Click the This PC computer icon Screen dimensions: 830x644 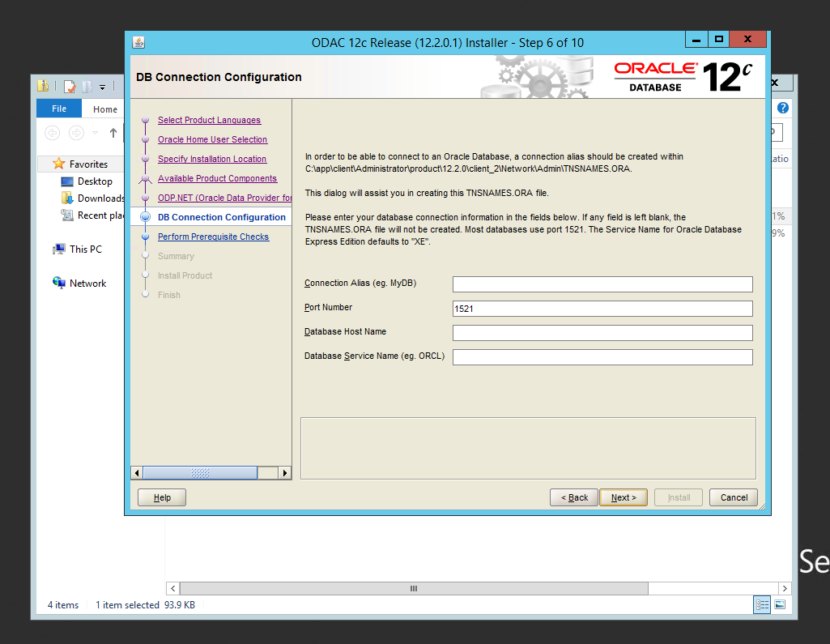tap(59, 249)
